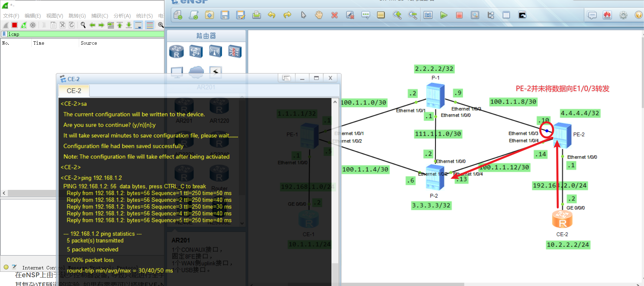Start devices with the green play button

coord(444,15)
